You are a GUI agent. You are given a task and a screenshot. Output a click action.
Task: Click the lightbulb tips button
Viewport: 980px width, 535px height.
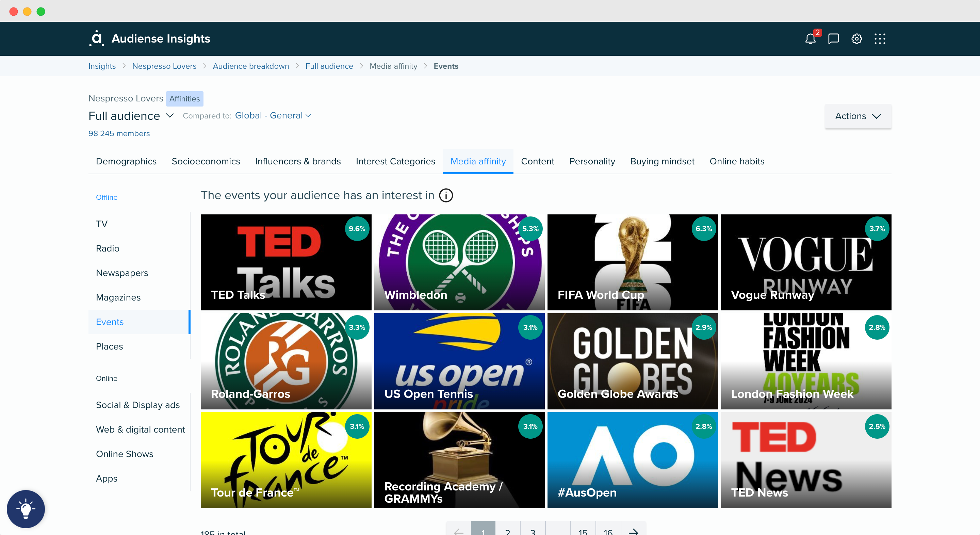click(x=26, y=509)
